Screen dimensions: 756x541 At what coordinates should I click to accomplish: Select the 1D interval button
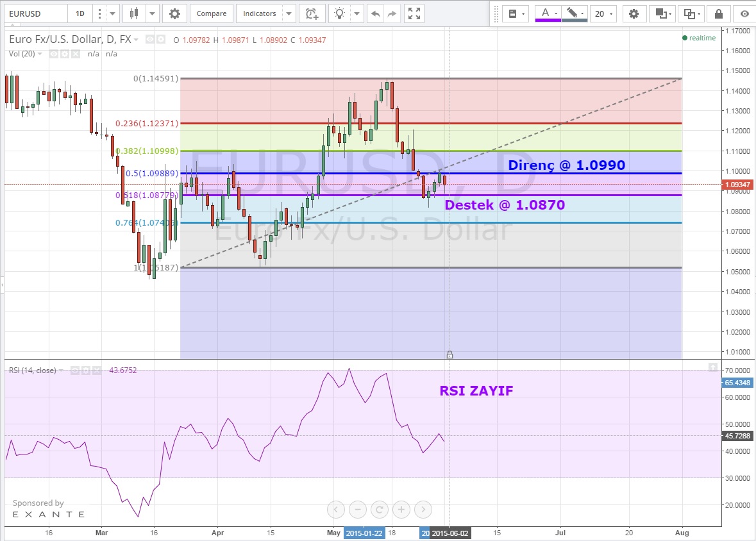tap(80, 13)
